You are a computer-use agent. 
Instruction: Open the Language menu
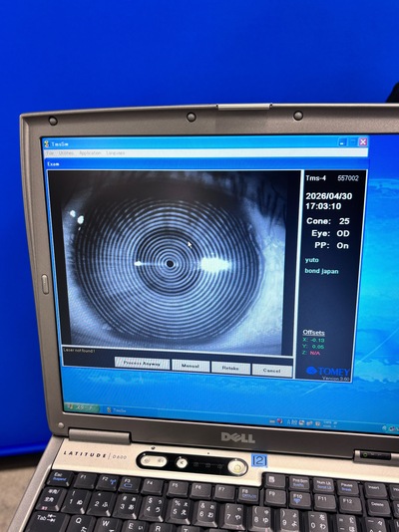click(116, 153)
